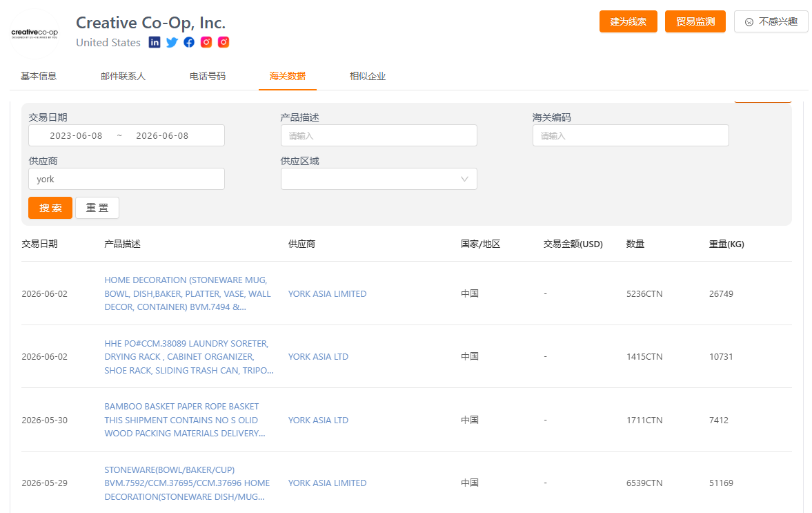Open the BAMBOO BASKET PAPER ROPE description link
Viewport: 812px width, 513px height.
(x=184, y=420)
